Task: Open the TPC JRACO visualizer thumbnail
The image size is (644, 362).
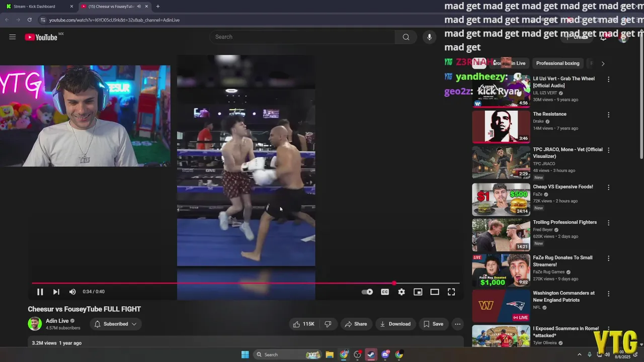Action: [x=501, y=162]
